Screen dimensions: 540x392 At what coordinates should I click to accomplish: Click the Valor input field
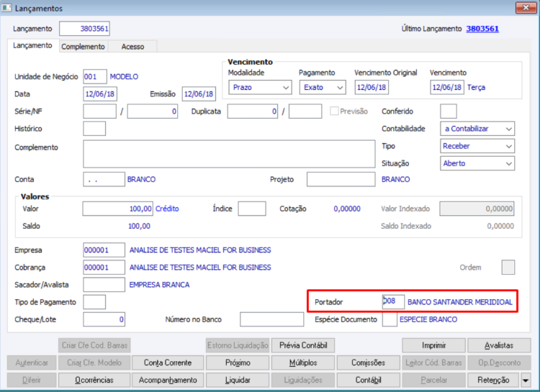click(x=118, y=209)
